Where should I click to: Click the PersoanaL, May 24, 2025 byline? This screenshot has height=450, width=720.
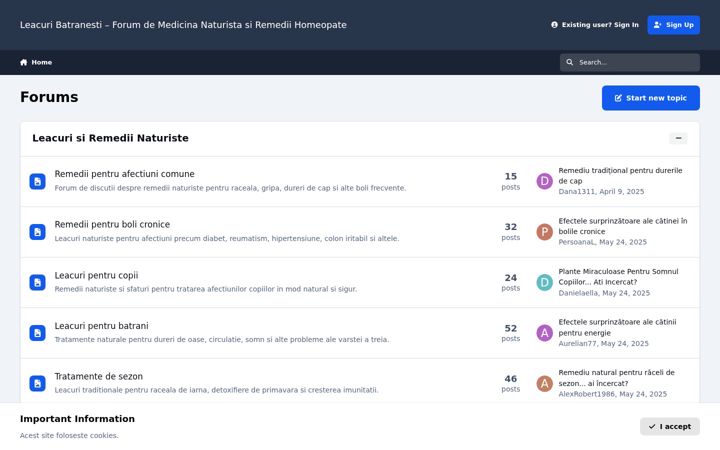pyautogui.click(x=602, y=242)
